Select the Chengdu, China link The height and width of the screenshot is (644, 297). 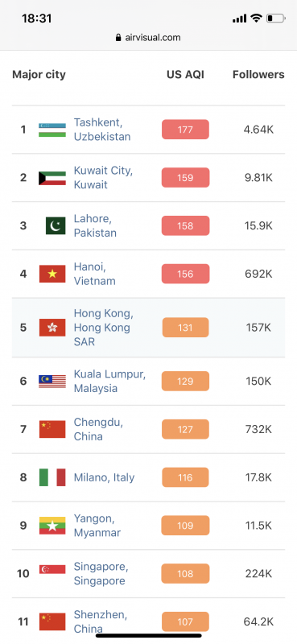(98, 429)
